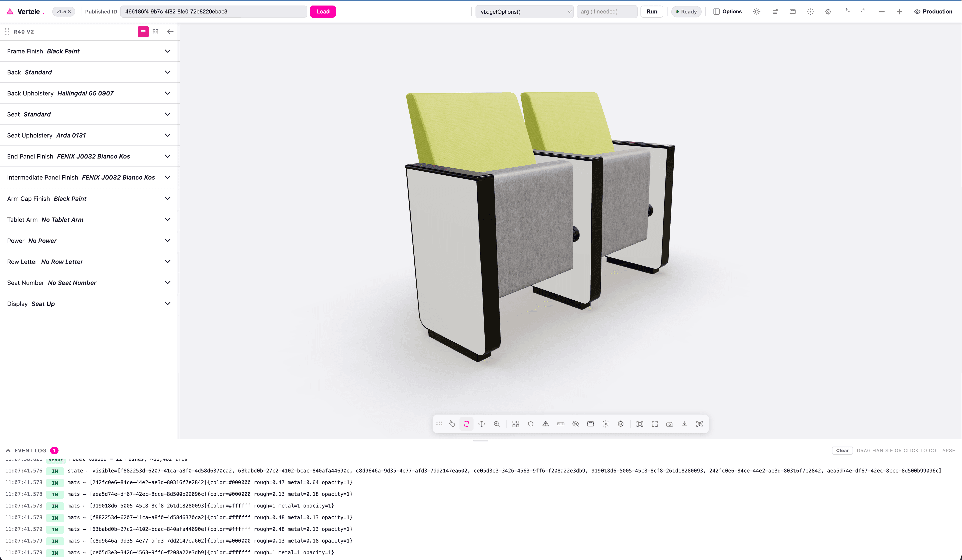Clear the event log
This screenshot has height=560, width=962.
pos(842,451)
